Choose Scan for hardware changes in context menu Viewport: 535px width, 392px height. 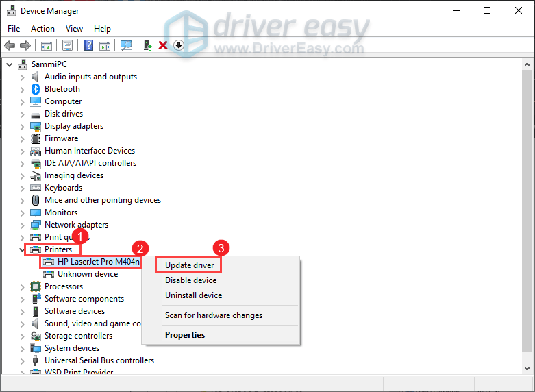(x=214, y=315)
